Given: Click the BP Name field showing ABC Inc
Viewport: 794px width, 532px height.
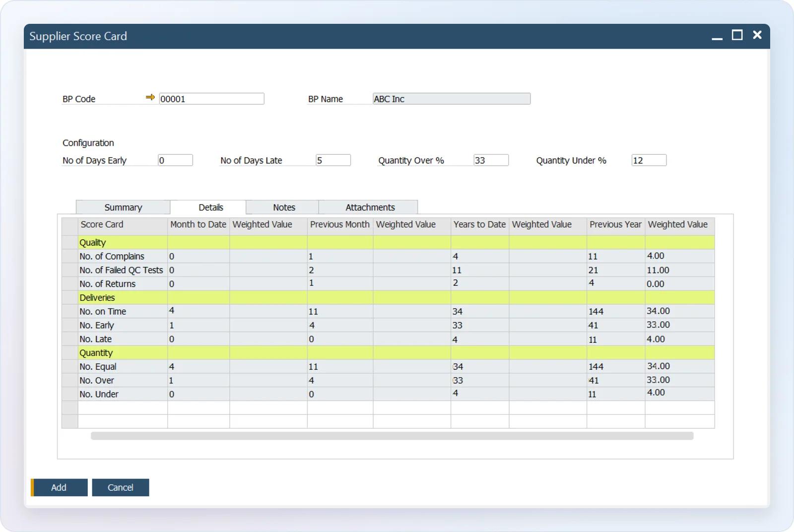Looking at the screenshot, I should click(451, 99).
